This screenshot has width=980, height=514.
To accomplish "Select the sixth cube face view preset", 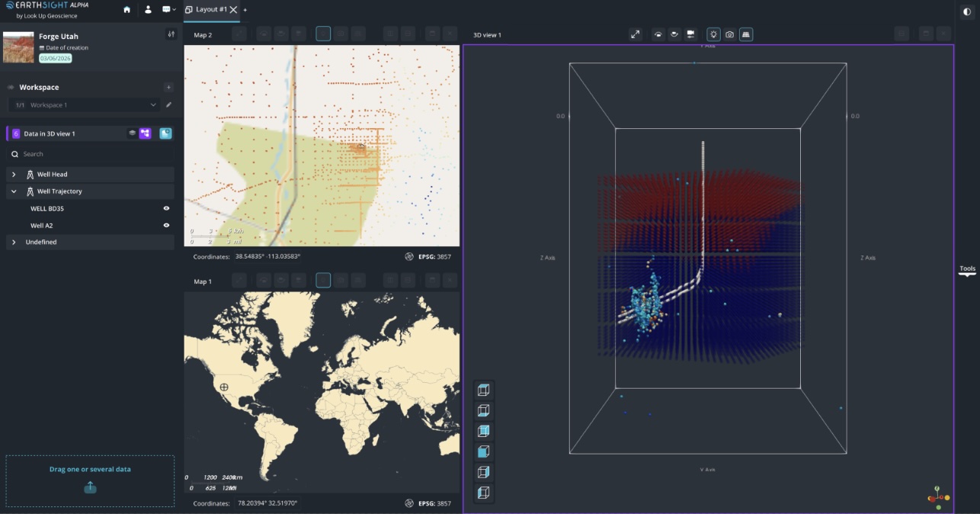I will point(483,493).
